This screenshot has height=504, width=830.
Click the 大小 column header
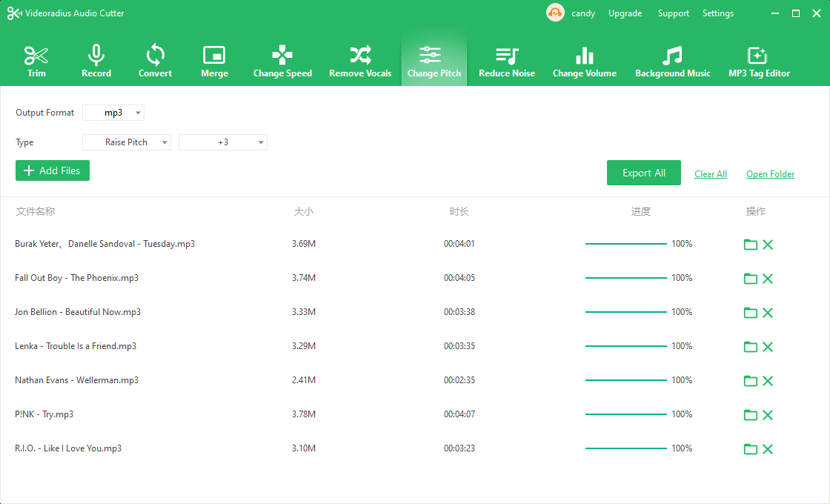click(x=304, y=211)
